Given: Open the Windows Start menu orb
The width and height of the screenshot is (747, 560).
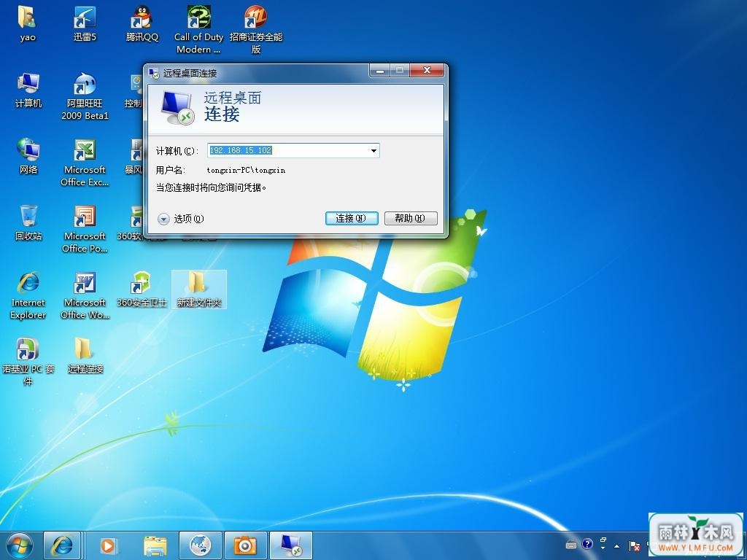Looking at the screenshot, I should [x=20, y=545].
